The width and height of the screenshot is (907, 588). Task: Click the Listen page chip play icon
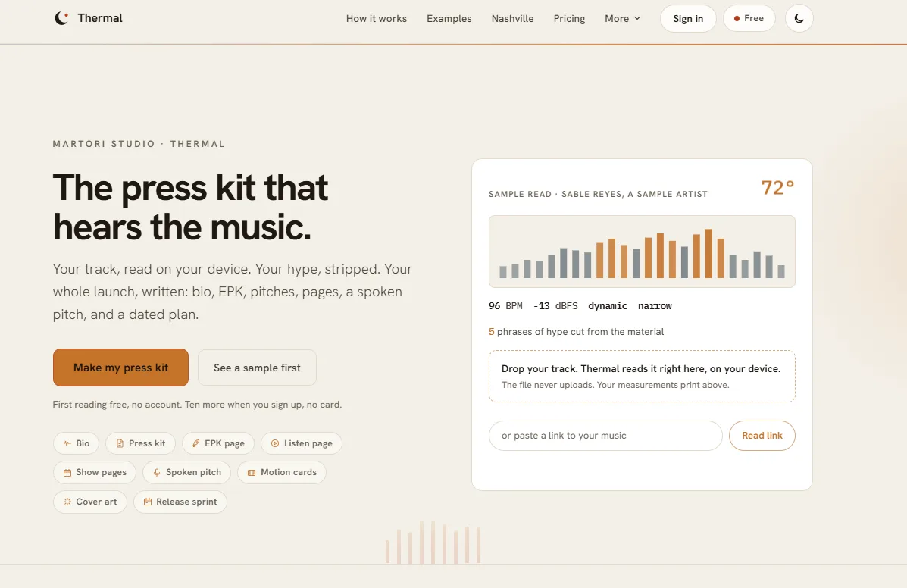point(275,443)
